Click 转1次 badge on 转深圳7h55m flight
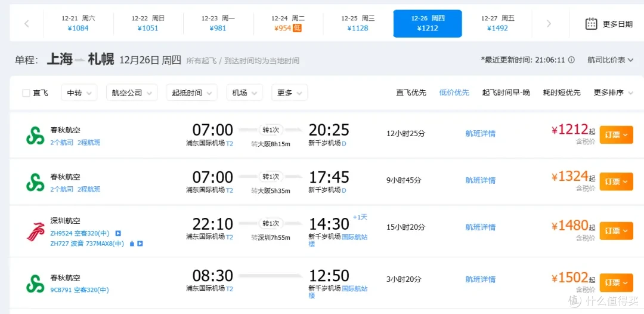The width and height of the screenshot is (644, 314). (x=271, y=223)
